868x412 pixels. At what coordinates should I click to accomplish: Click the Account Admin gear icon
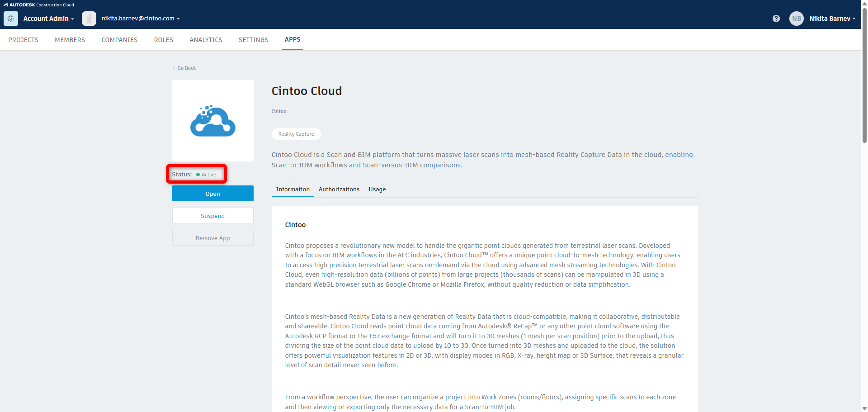click(11, 19)
